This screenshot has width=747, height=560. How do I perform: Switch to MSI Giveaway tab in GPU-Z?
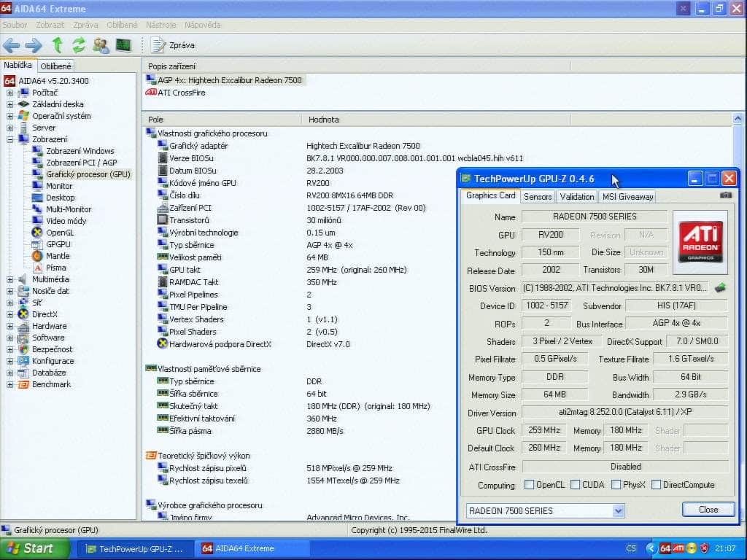627,197
